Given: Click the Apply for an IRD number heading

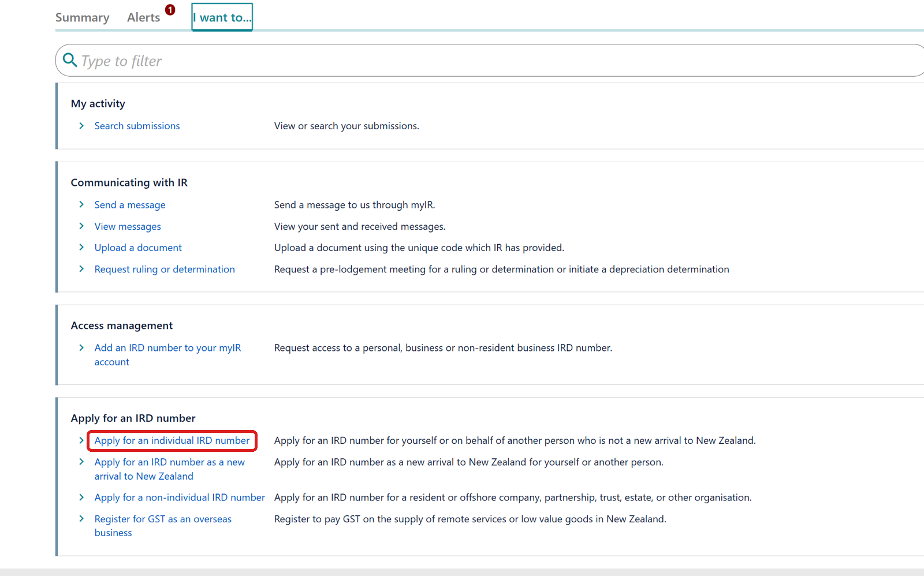Looking at the screenshot, I should tap(133, 418).
